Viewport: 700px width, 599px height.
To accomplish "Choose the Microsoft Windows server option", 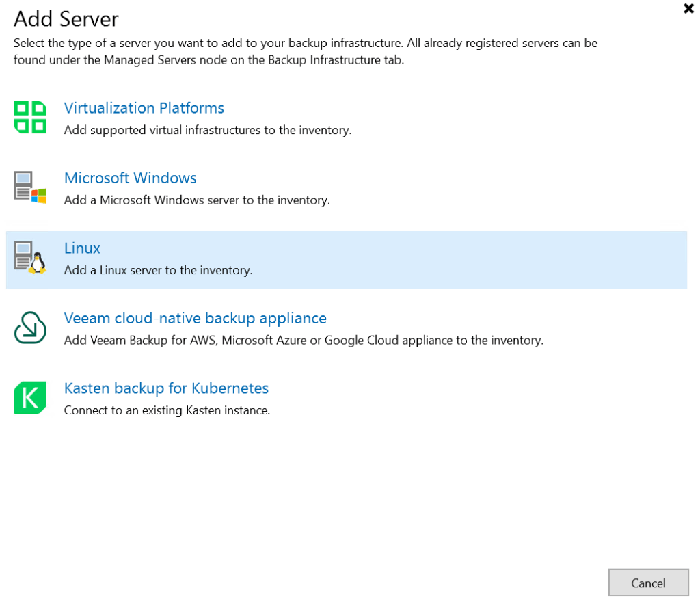I will coord(131,178).
